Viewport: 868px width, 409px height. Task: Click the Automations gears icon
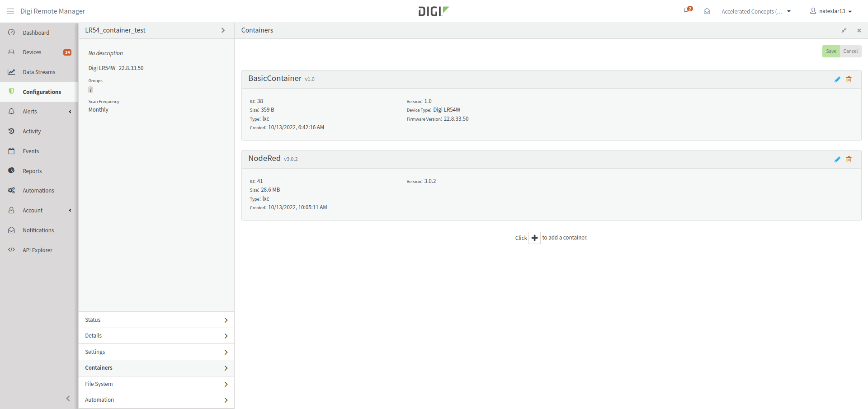[12, 190]
